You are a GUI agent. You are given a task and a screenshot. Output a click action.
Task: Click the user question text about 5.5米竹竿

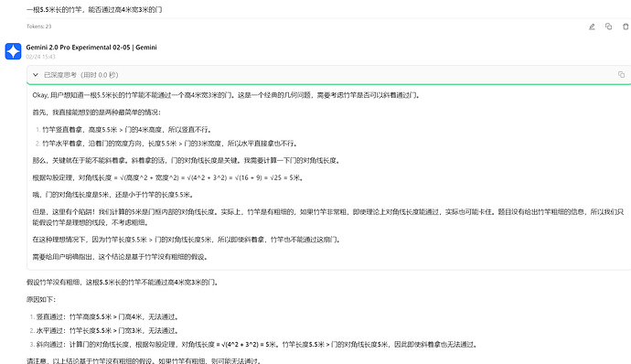pyautogui.click(x=94, y=10)
